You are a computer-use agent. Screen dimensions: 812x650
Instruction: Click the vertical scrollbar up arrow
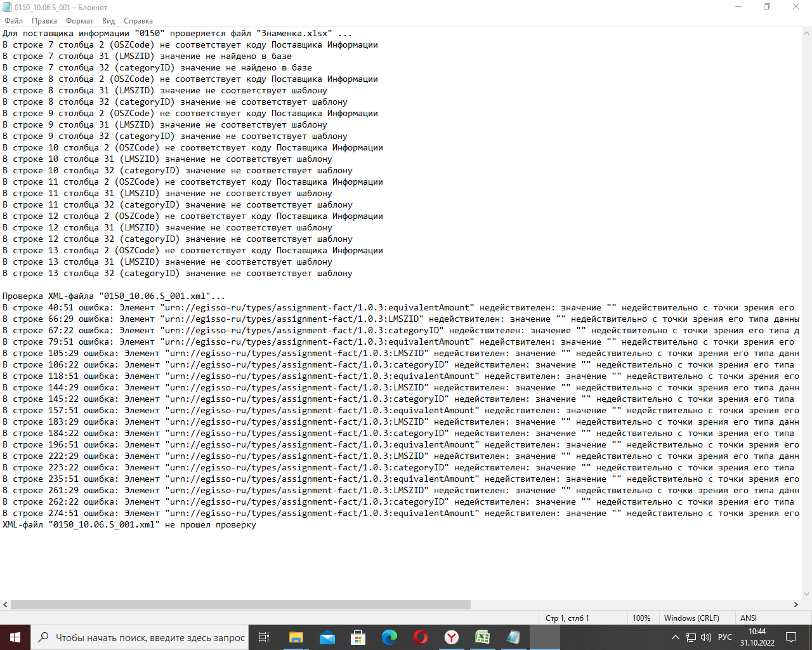click(x=806, y=32)
